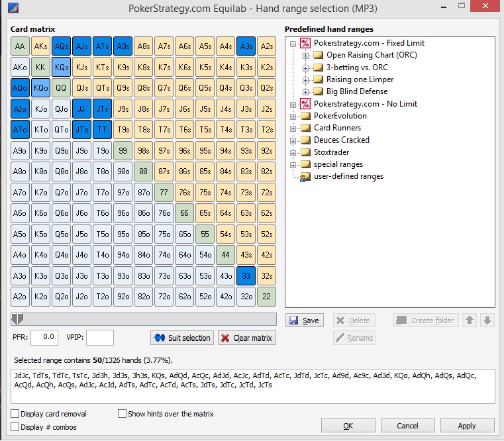
Task: Click the Suit selection button label
Action: [189, 338]
